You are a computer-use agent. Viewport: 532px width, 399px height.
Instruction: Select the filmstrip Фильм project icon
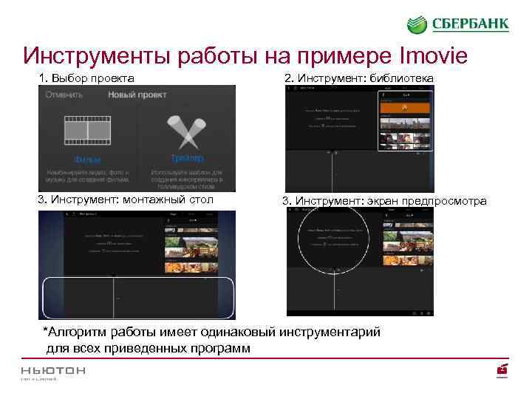click(x=87, y=131)
